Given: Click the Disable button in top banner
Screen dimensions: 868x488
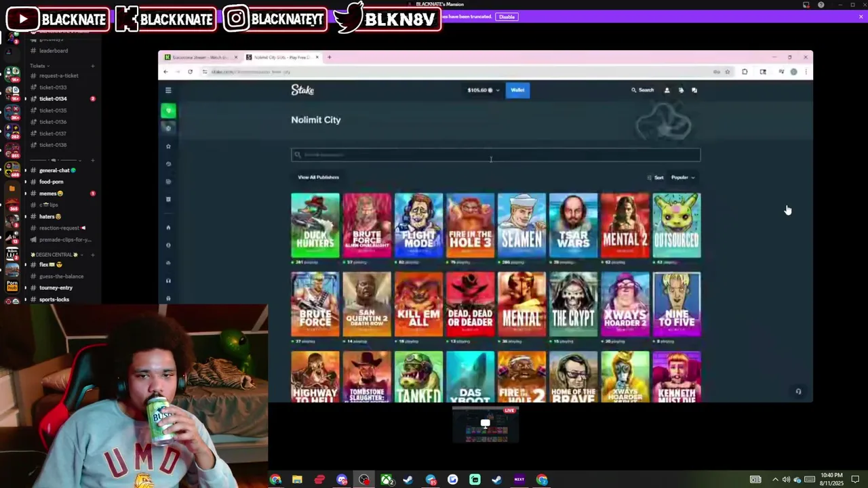Looking at the screenshot, I should [507, 16].
